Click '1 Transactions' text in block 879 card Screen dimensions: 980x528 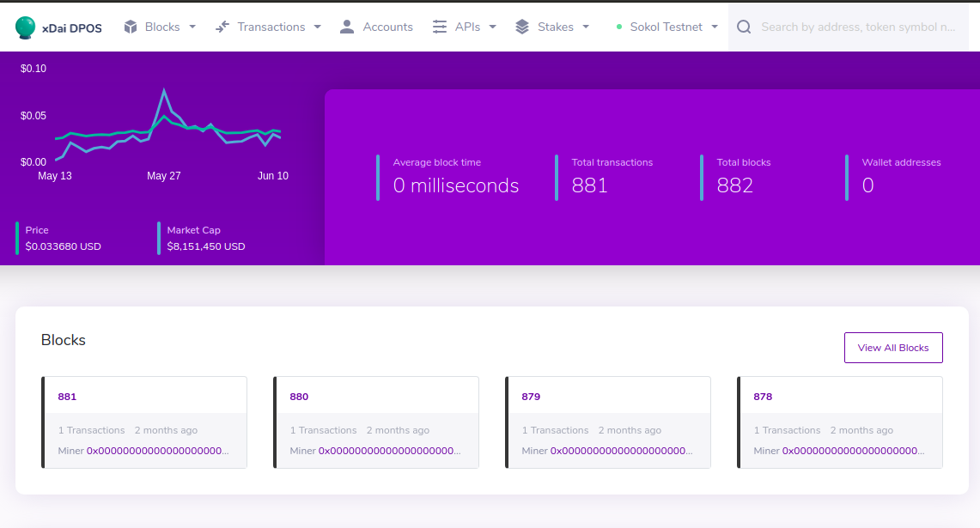pos(555,430)
